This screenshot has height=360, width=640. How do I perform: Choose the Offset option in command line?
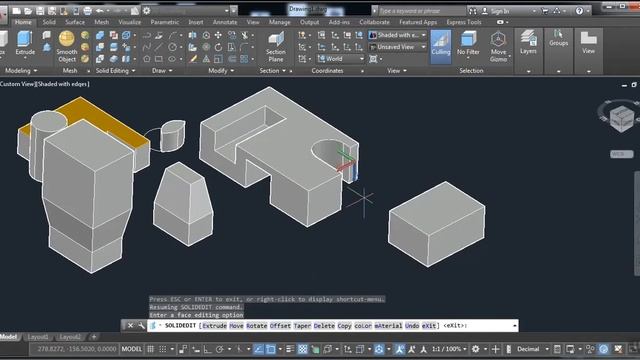pos(280,326)
